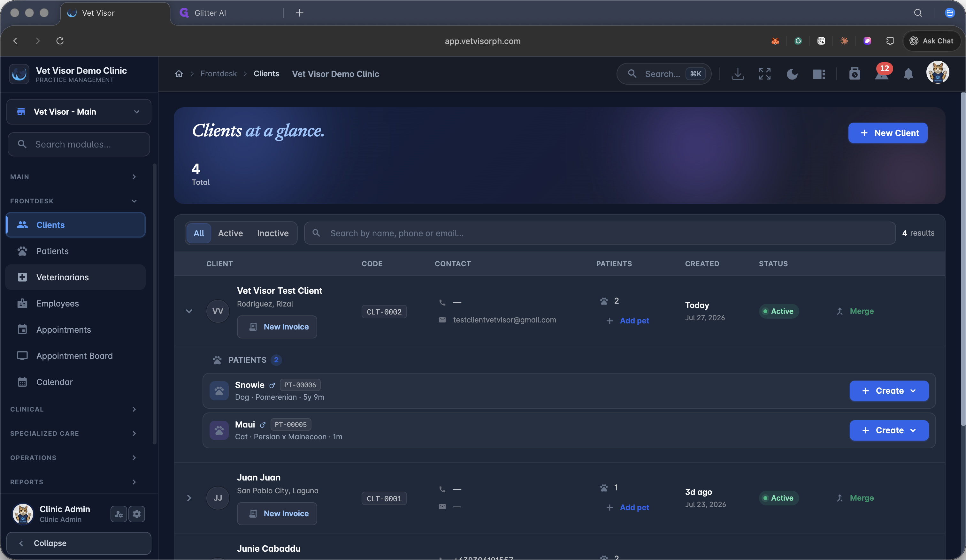Click Merge for Juan Juan
This screenshot has width=966, height=560.
tap(855, 498)
